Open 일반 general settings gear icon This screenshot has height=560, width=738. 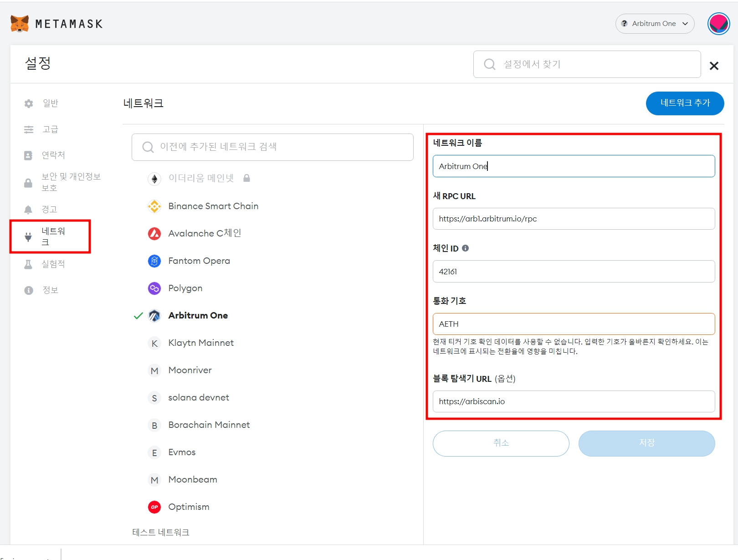[x=29, y=104]
